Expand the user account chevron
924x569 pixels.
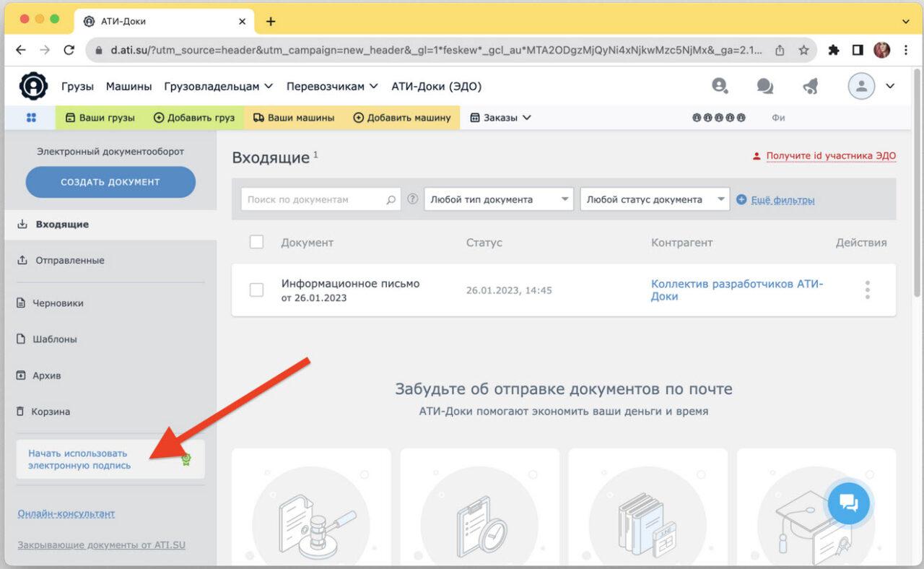890,86
